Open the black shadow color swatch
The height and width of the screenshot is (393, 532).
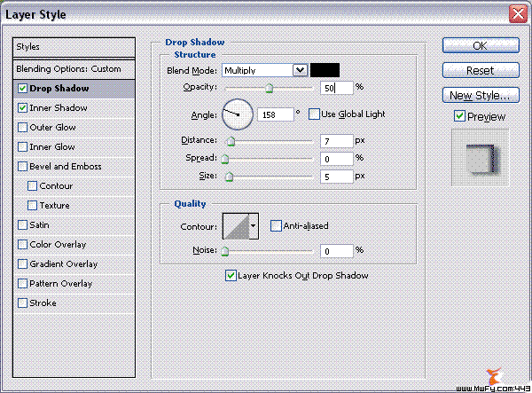(x=325, y=70)
